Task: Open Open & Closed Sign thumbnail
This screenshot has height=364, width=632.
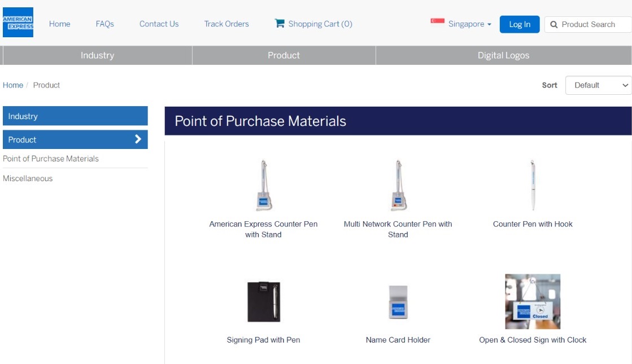Action: point(533,301)
